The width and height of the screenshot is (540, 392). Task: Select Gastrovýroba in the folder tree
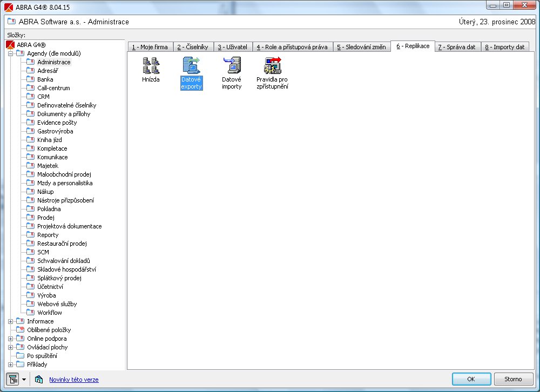pyautogui.click(x=55, y=131)
